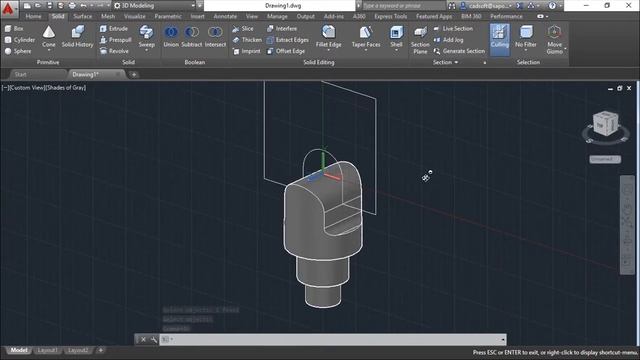Viewport: 640px width, 360px height.
Task: Open the Parametric ribbon tab
Action: [x=168, y=16]
